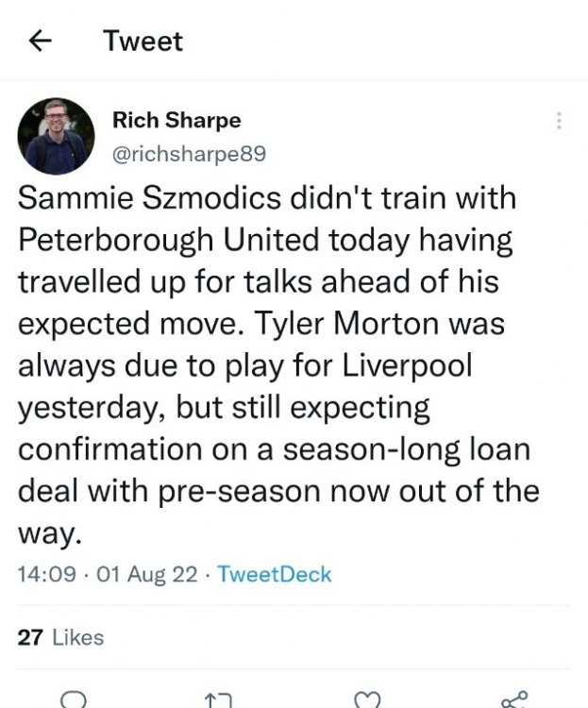View the 27 Likes list
588x708 pixels.
[x=60, y=637]
